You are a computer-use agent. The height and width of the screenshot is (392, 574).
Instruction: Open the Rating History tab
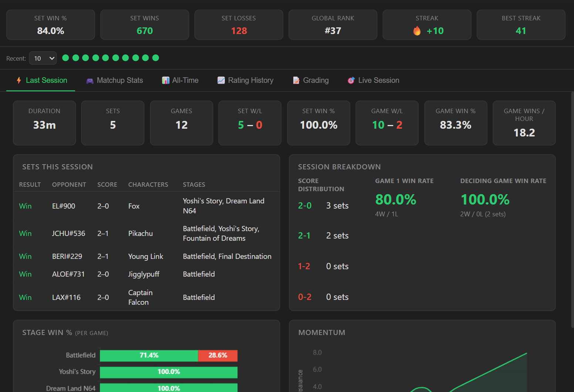(246, 80)
